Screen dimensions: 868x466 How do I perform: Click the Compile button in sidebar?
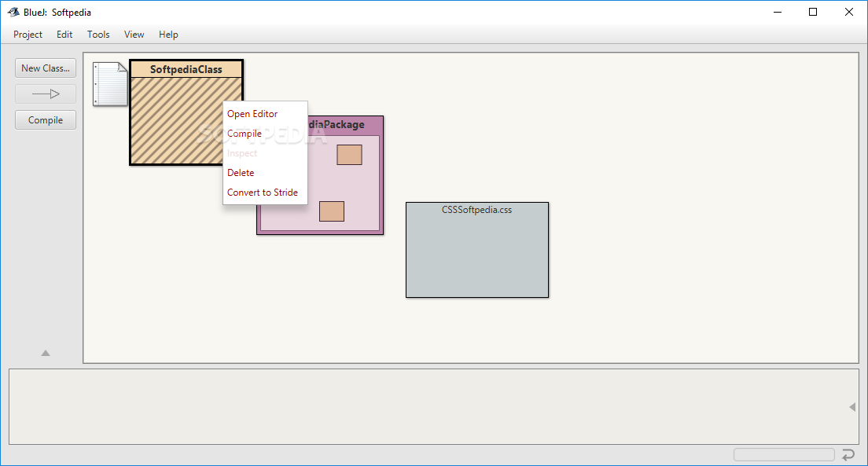click(46, 120)
